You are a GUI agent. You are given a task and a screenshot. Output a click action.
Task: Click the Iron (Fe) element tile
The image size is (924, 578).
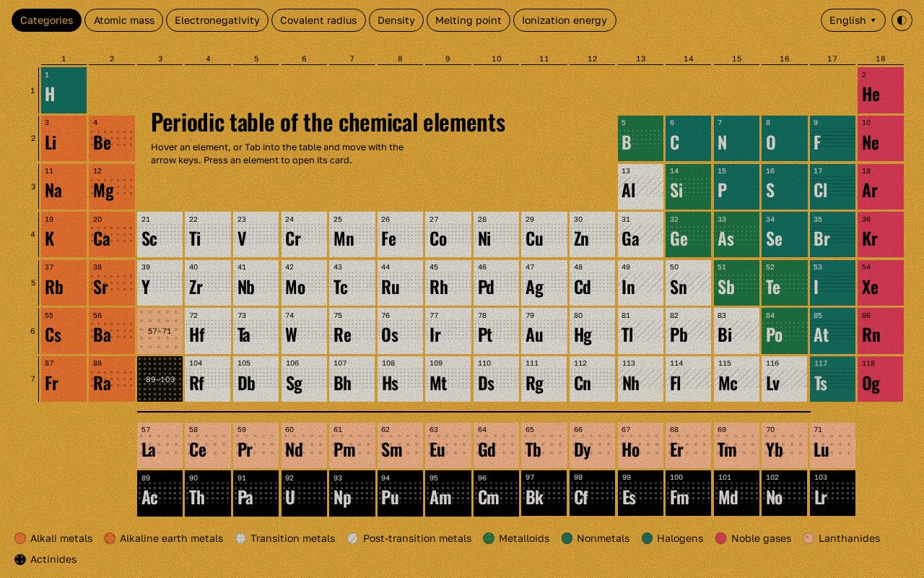click(x=400, y=235)
